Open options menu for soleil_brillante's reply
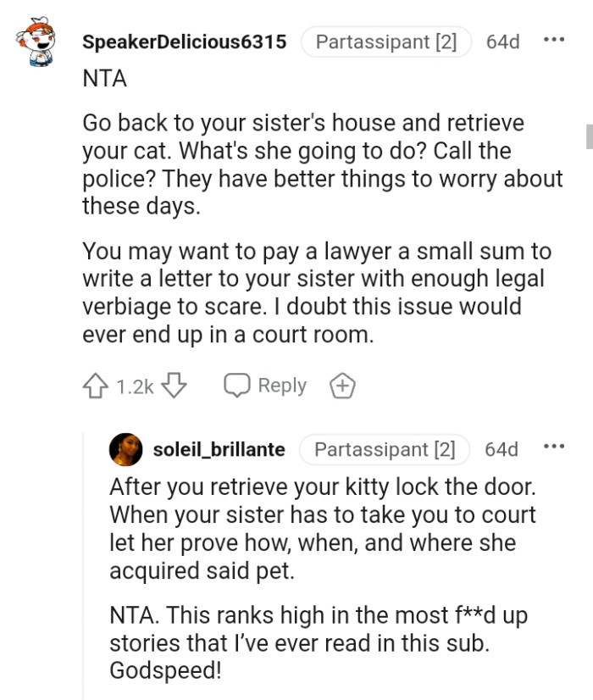This screenshot has height=700, width=593. coord(553,448)
